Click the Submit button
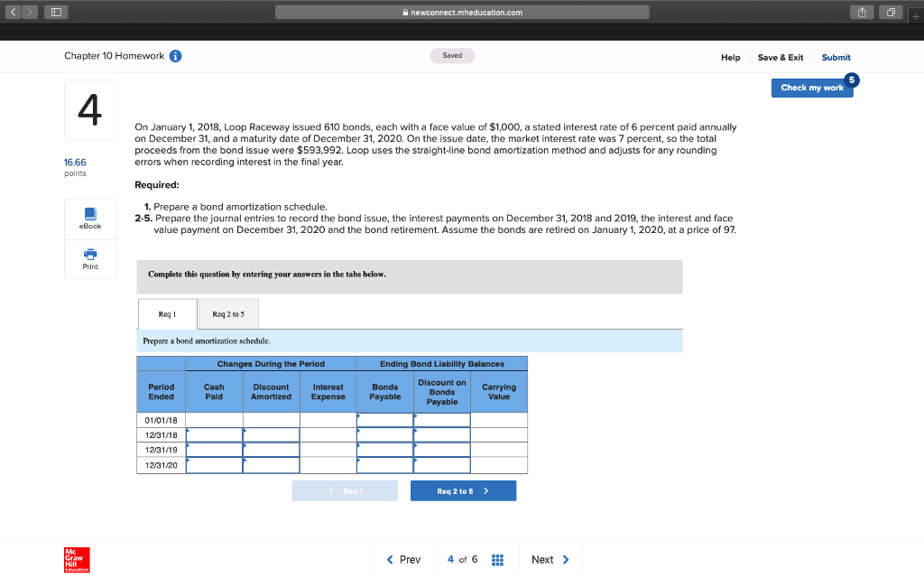 pos(836,57)
